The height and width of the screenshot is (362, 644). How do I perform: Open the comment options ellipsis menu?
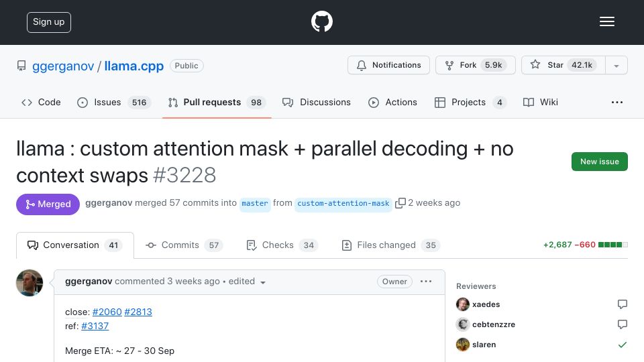pos(426,281)
